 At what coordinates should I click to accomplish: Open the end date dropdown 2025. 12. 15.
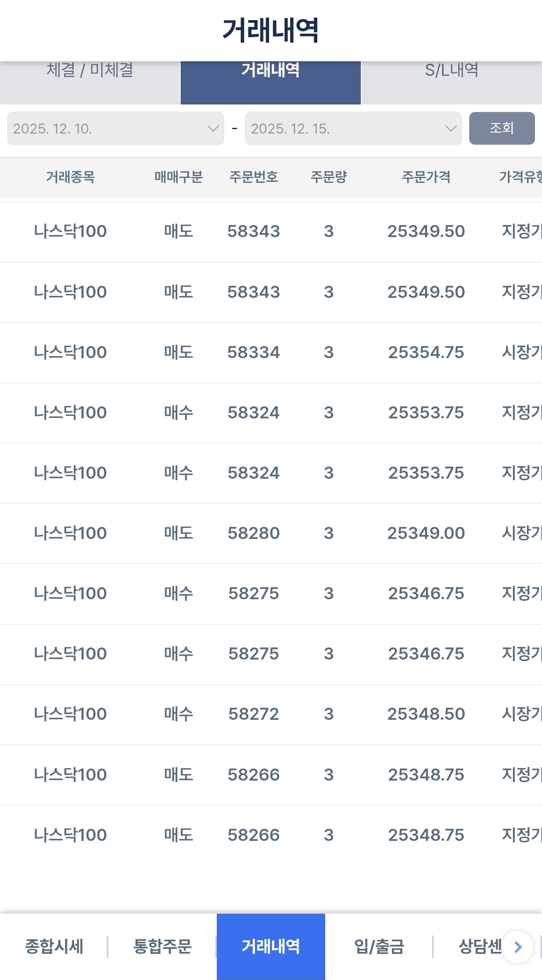[x=353, y=129]
